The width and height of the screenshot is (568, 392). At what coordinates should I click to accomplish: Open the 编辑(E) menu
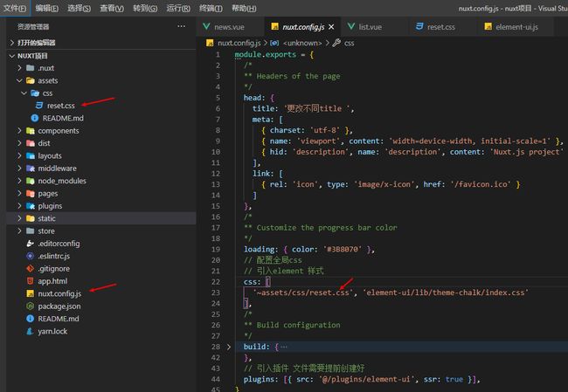pos(47,8)
